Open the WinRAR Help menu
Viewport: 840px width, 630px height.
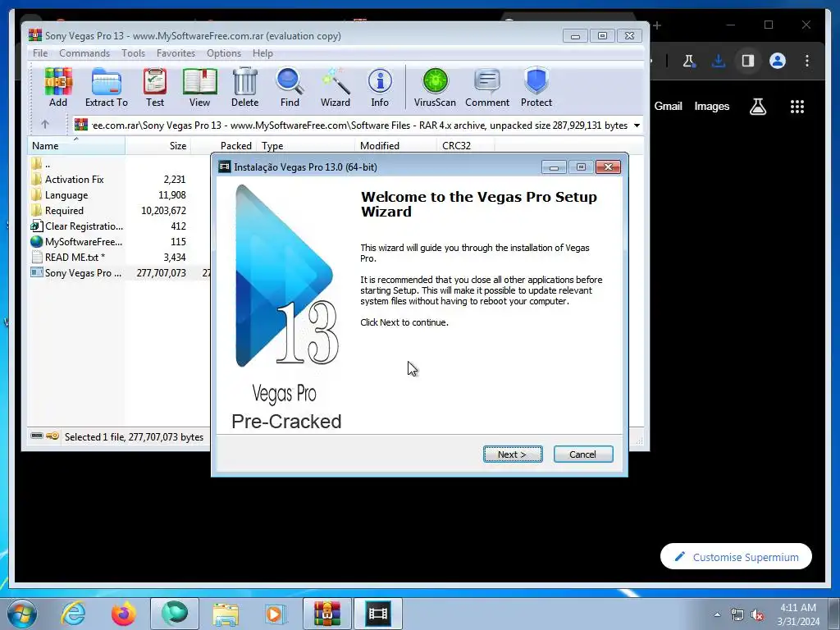(x=262, y=53)
